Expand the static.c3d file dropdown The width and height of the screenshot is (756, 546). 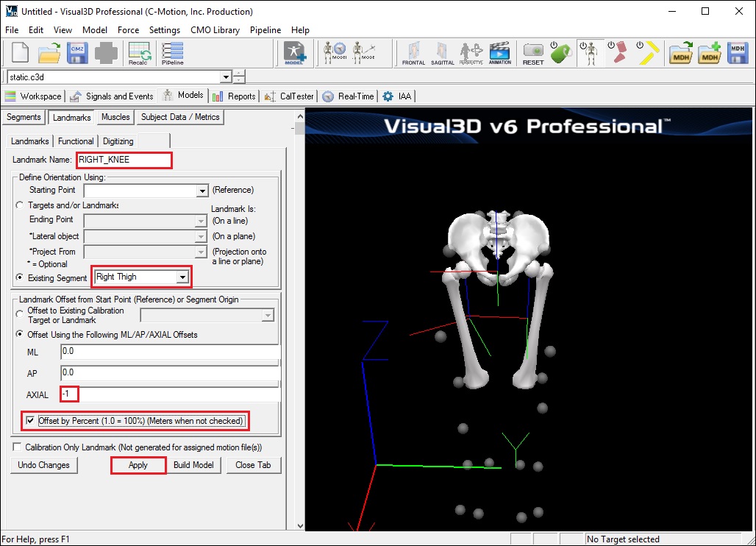pos(226,77)
